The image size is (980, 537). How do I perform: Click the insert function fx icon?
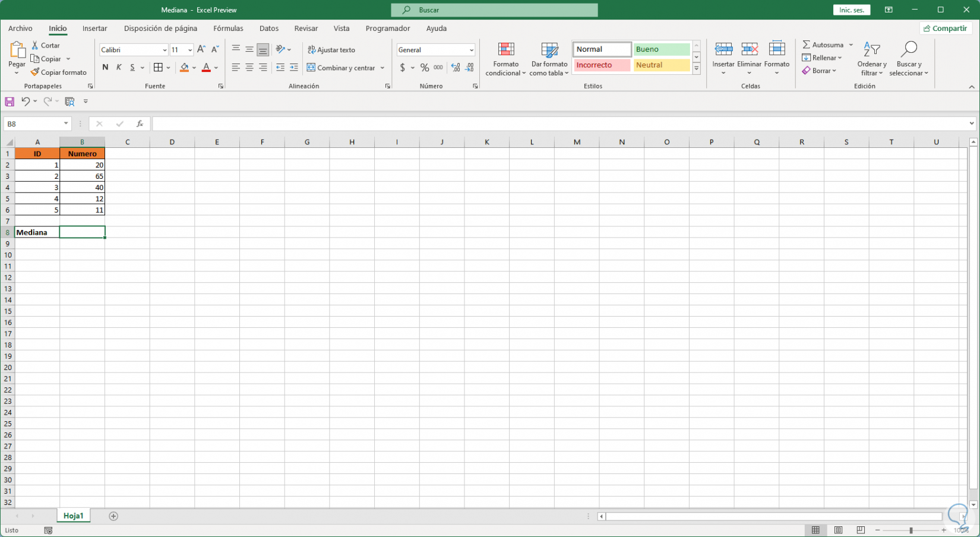coord(140,124)
